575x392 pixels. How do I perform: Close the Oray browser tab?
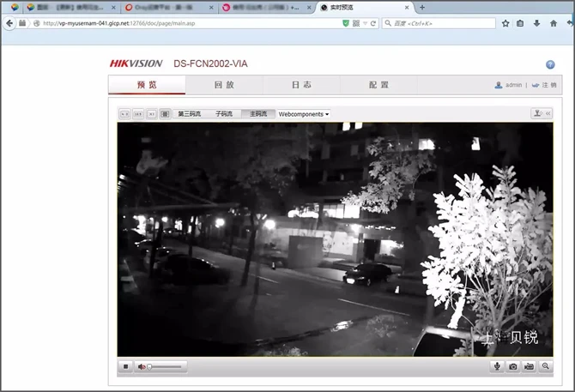(211, 8)
